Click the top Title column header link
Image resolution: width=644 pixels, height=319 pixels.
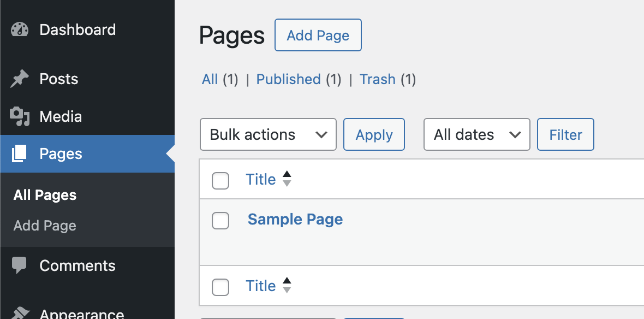click(x=260, y=179)
